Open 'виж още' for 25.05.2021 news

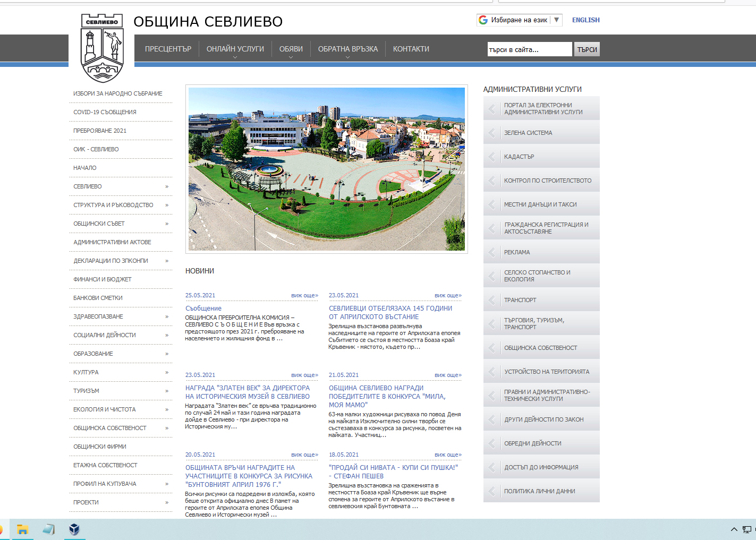[304, 295]
